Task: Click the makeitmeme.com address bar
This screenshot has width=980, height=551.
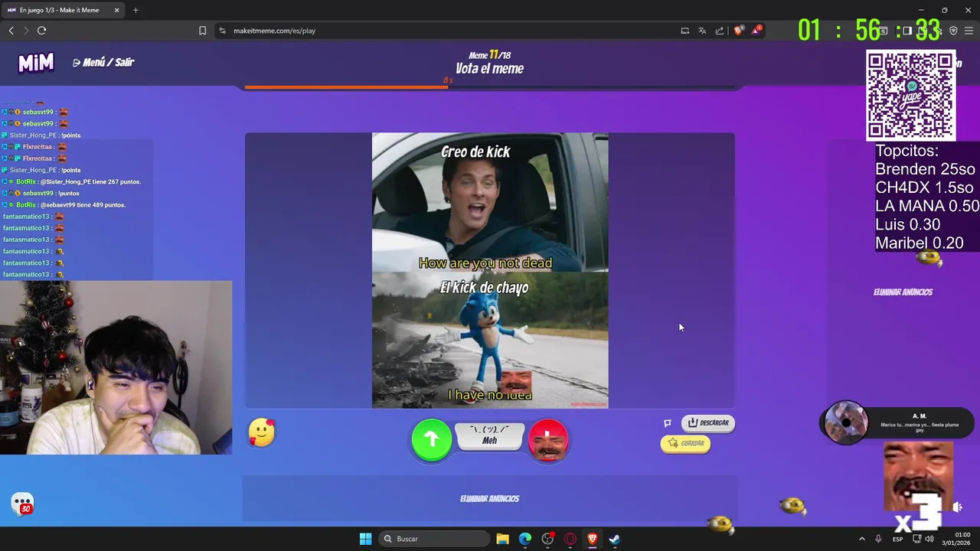Action: pyautogui.click(x=444, y=31)
